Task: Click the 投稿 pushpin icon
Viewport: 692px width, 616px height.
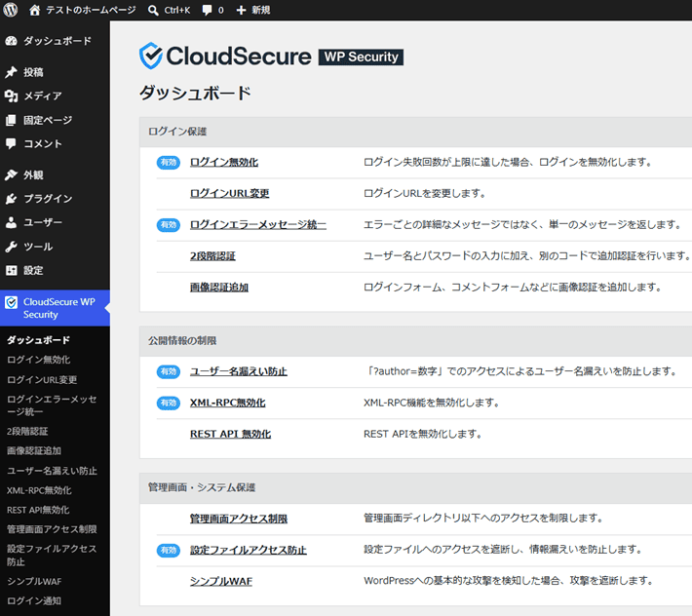Action: pyautogui.click(x=11, y=72)
